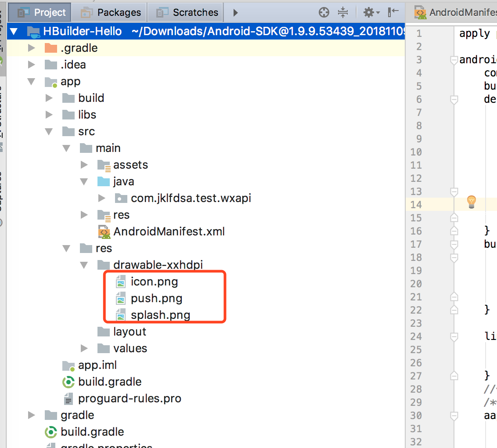Toggle code fold marker on line 3
Viewport: 497px width, 448px height.
454,60
